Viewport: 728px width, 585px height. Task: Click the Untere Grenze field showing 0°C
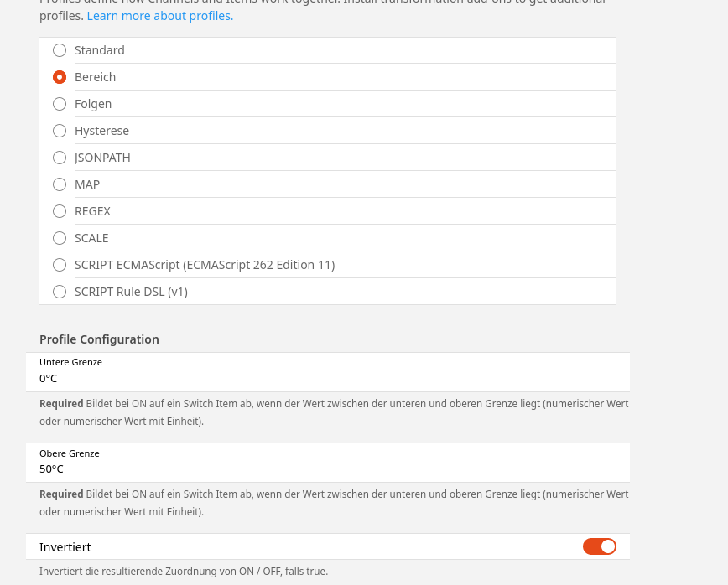click(x=327, y=378)
